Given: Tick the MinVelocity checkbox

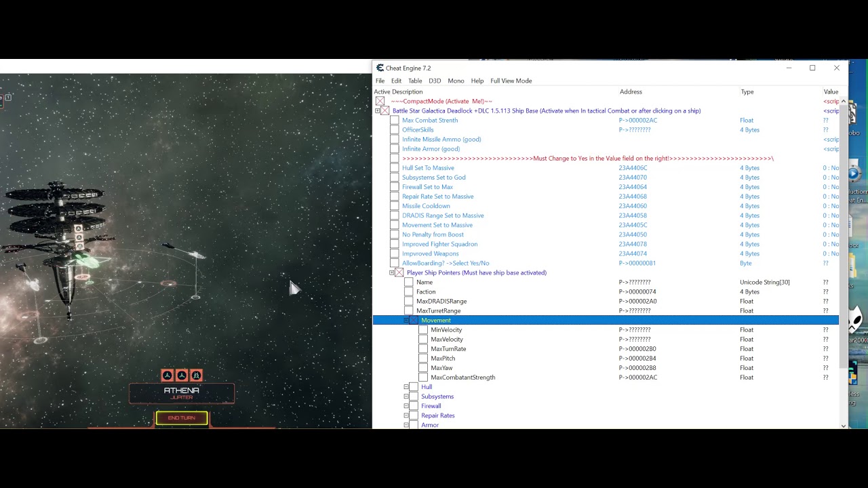Looking at the screenshot, I should click(x=423, y=329).
